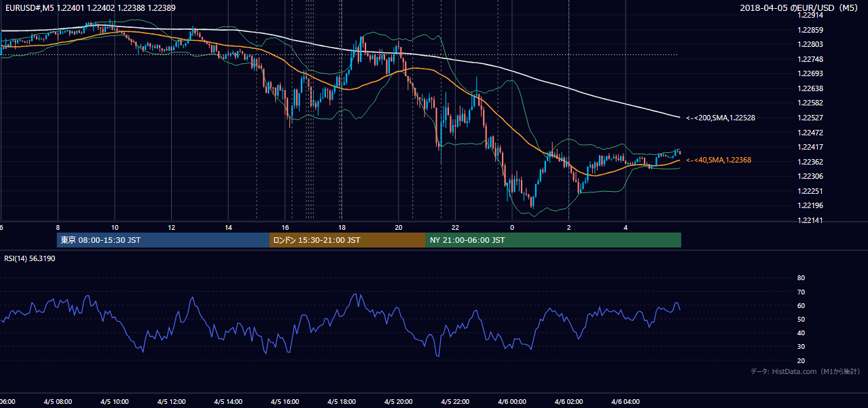Click the RSI(14) 56.3190 indicator label

(x=30, y=258)
